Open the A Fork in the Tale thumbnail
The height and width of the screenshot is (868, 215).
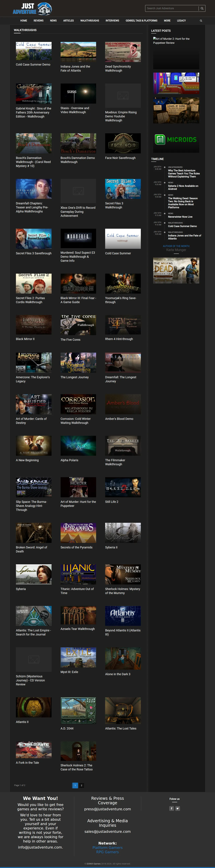click(34, 750)
